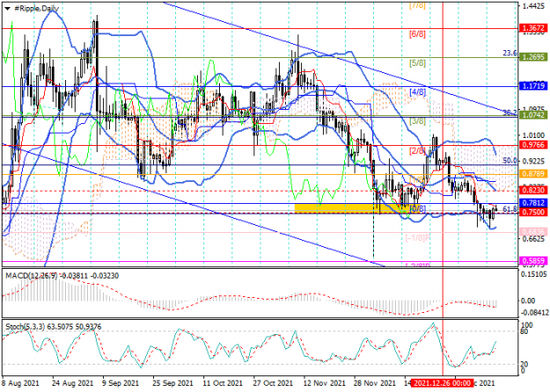Click the 61.8 Fibonacci level label

tap(510, 209)
